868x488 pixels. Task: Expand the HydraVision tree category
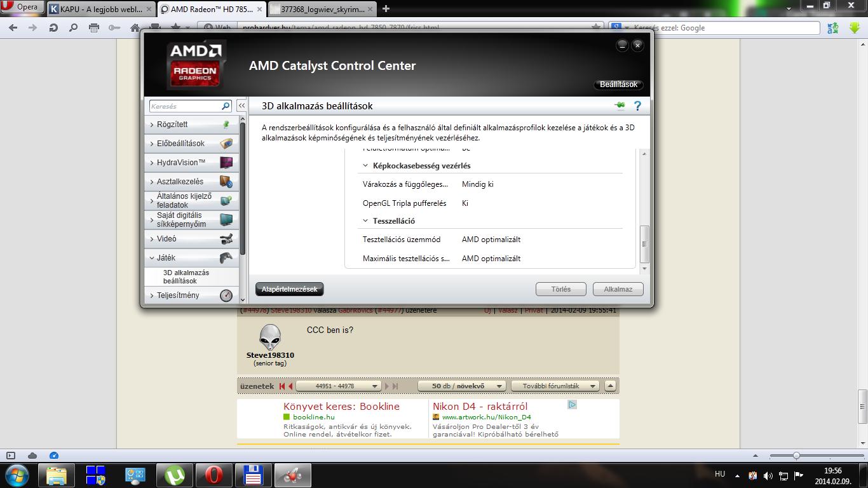pyautogui.click(x=152, y=163)
